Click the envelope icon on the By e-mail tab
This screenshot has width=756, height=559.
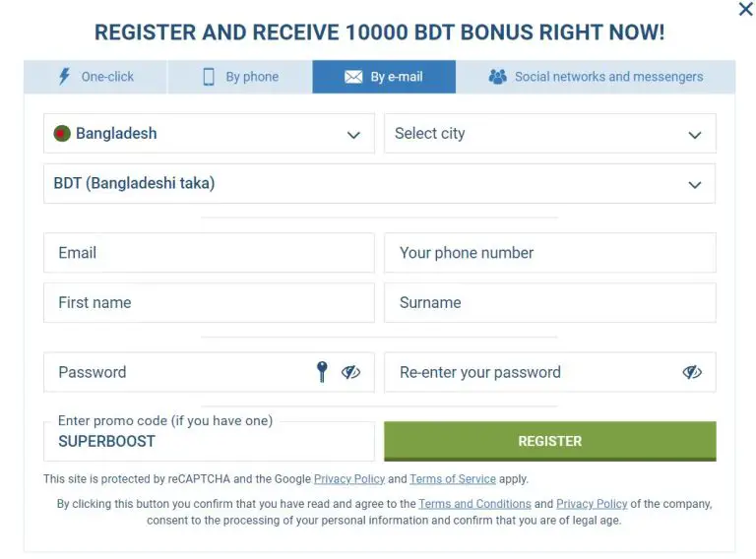[353, 77]
